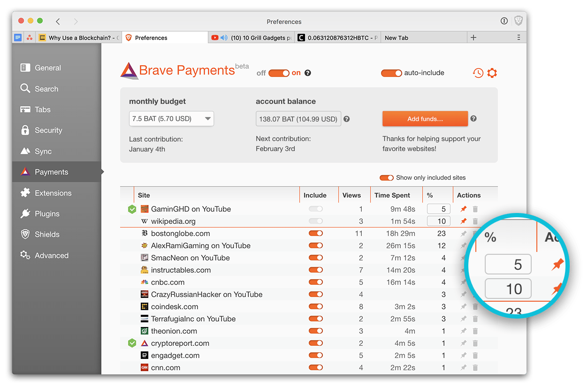Click help icon beside the on/off switch
Viewport: 588px width, 388px height.
click(308, 73)
